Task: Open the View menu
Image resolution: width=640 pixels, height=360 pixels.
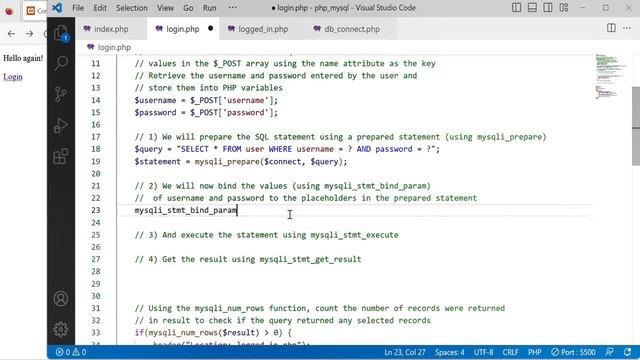Action: coord(165,8)
